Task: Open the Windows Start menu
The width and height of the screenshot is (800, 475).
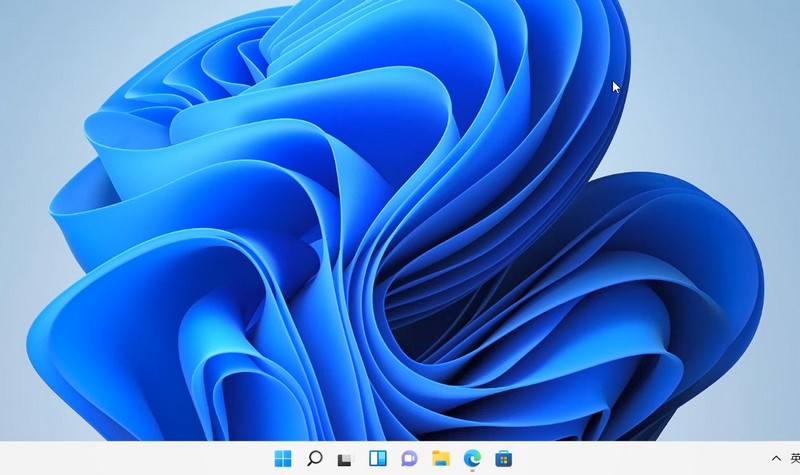Action: [x=283, y=458]
